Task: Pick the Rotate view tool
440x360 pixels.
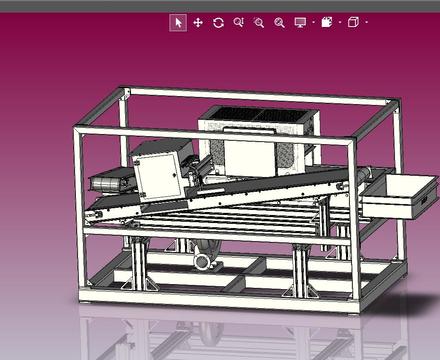Action: [218, 23]
